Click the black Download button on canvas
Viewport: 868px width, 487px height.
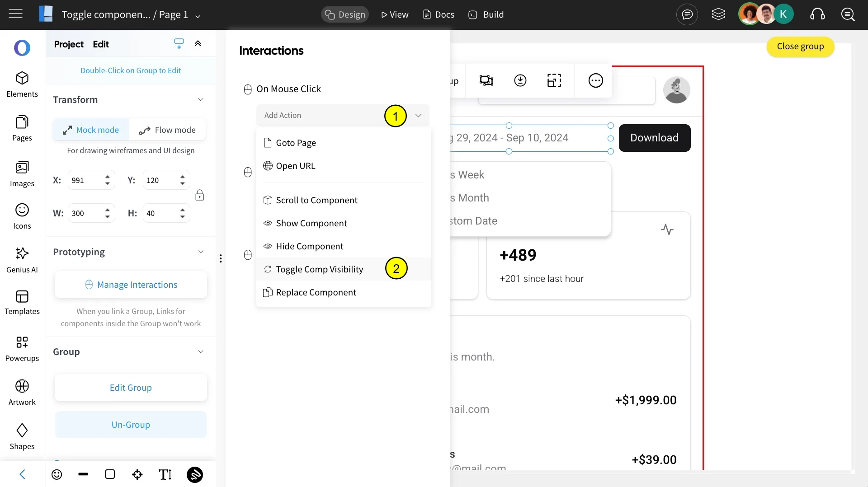click(654, 138)
